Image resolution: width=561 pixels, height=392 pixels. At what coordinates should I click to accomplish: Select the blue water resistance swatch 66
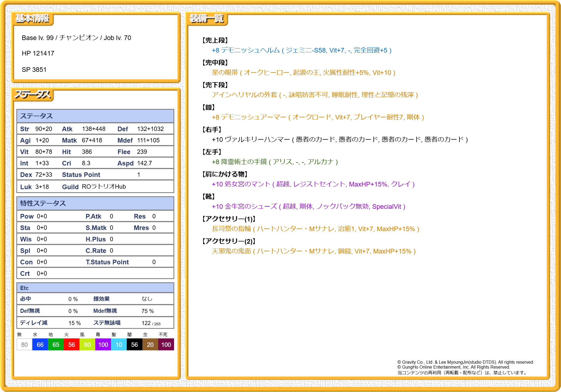point(40,345)
